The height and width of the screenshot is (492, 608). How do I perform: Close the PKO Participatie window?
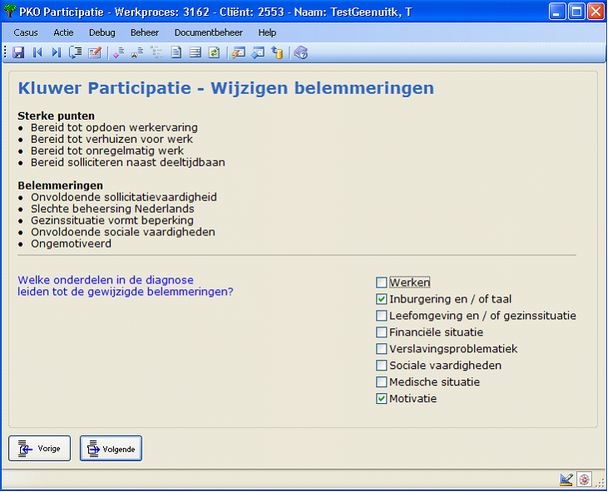[596, 12]
